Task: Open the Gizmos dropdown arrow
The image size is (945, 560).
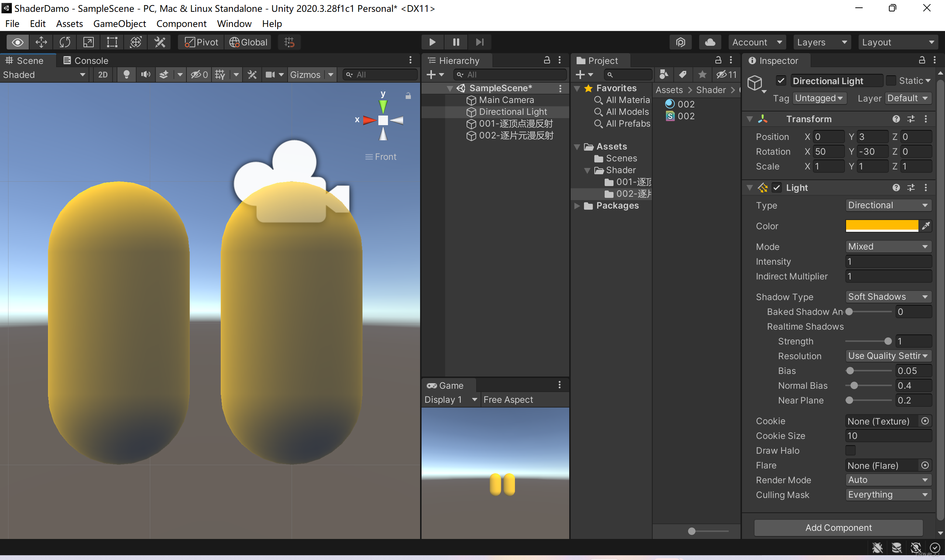Action: click(x=331, y=75)
